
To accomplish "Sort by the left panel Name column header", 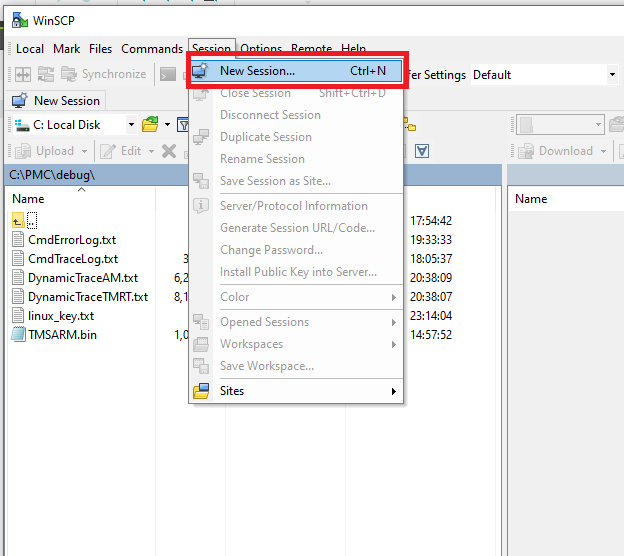I will click(28, 198).
